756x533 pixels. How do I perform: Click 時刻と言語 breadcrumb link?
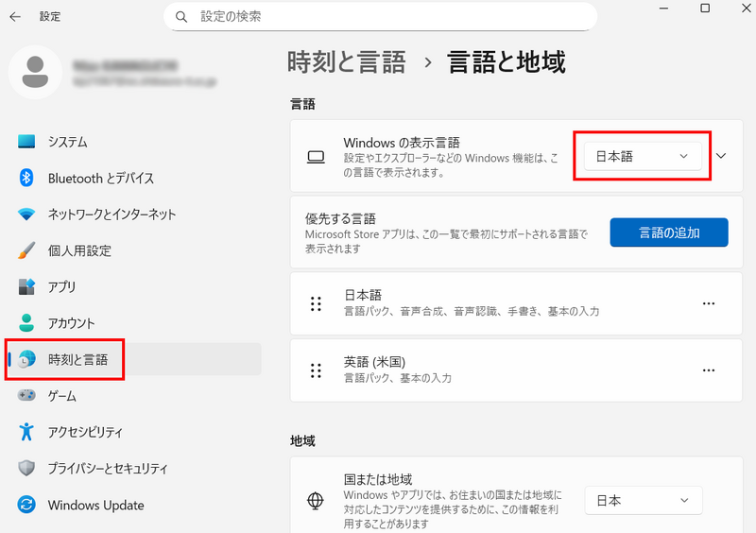pos(346,63)
